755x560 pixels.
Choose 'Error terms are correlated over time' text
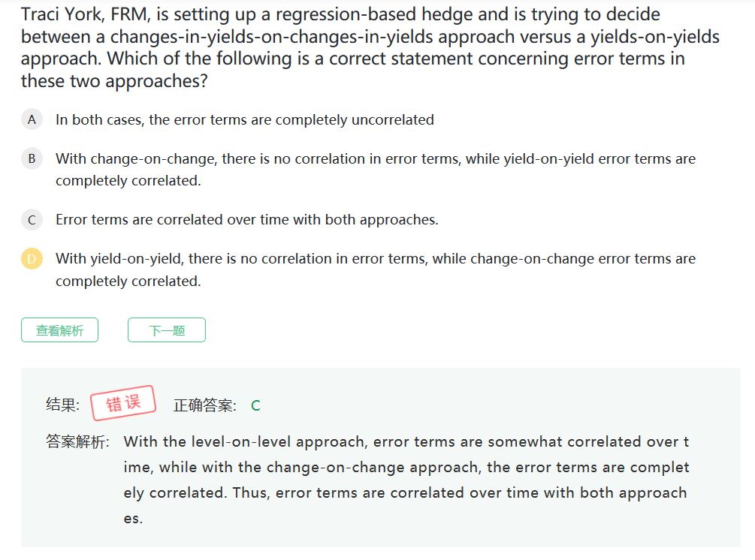coord(247,220)
